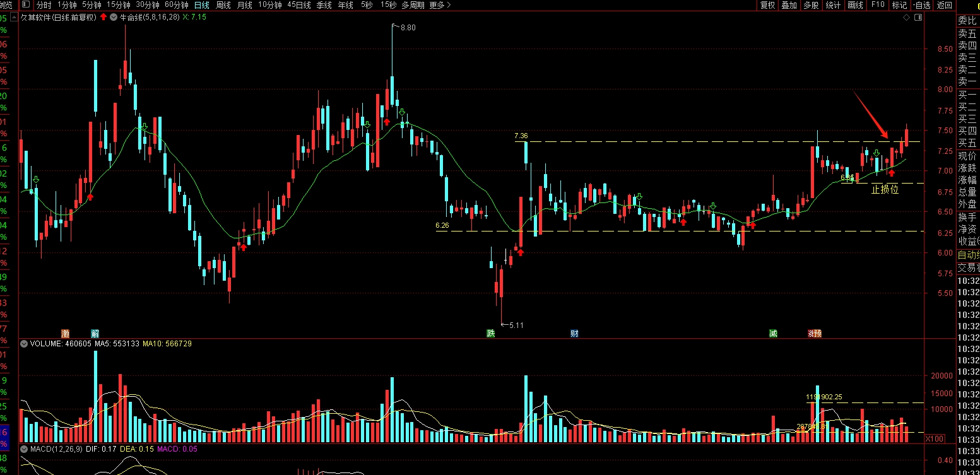The height and width of the screenshot is (475, 980).
Task: Click the red buy arrow under the 8.80 peak
Action: pos(387,122)
